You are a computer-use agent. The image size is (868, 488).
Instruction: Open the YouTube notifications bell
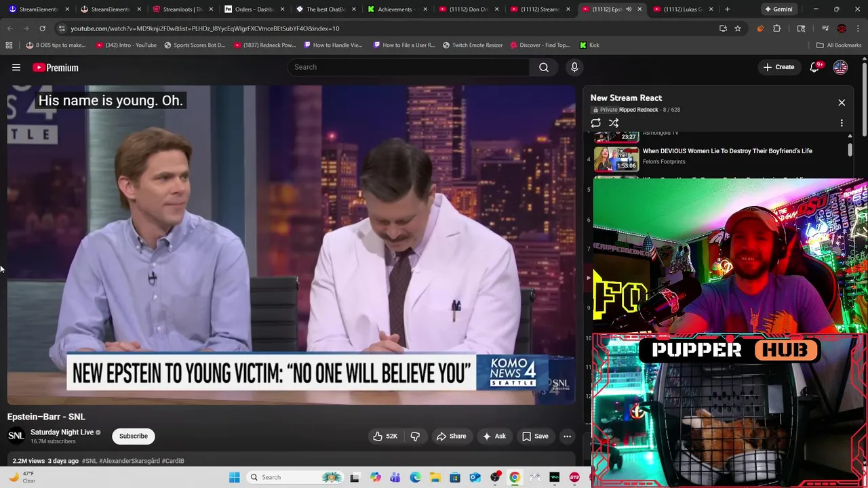click(814, 67)
